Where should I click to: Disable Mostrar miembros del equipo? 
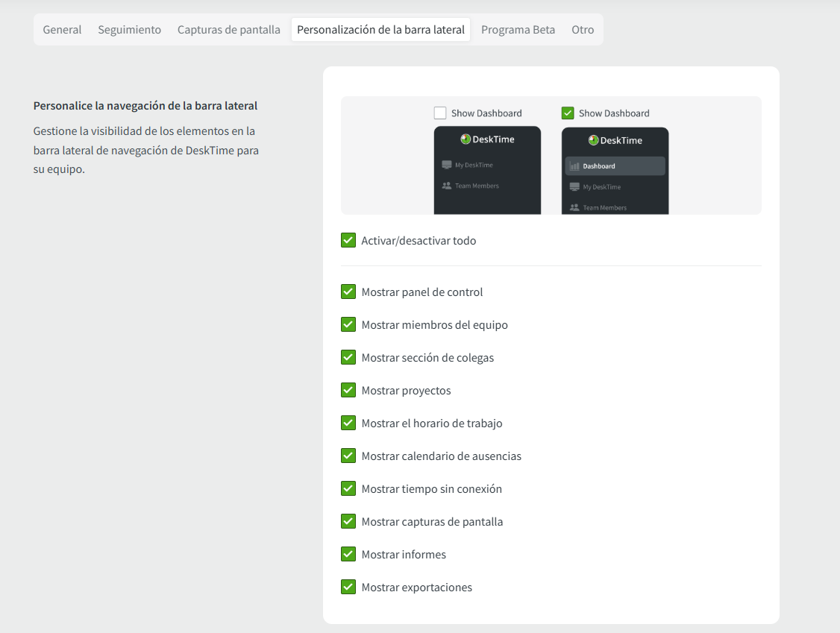tap(348, 324)
